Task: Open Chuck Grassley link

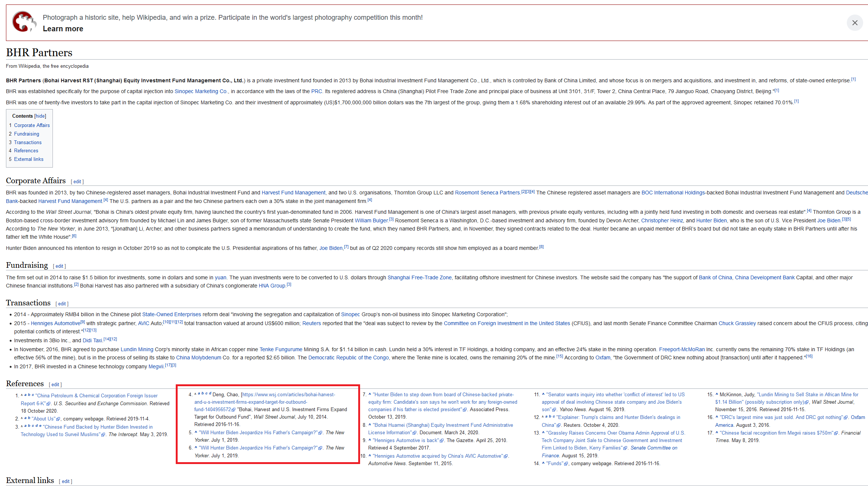Action: click(x=737, y=324)
